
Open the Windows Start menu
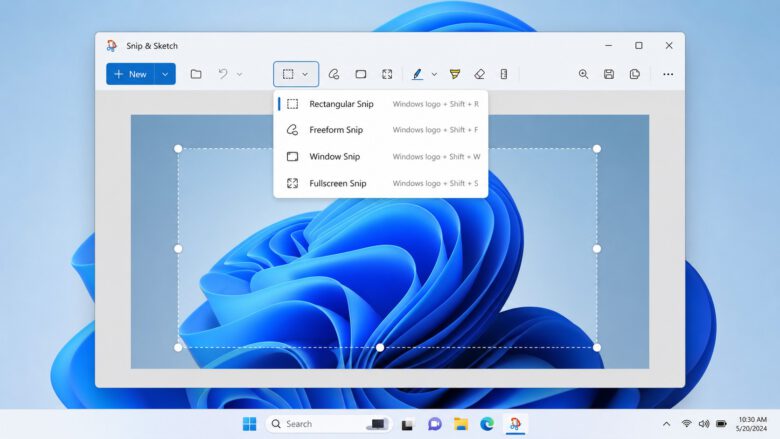click(250, 424)
